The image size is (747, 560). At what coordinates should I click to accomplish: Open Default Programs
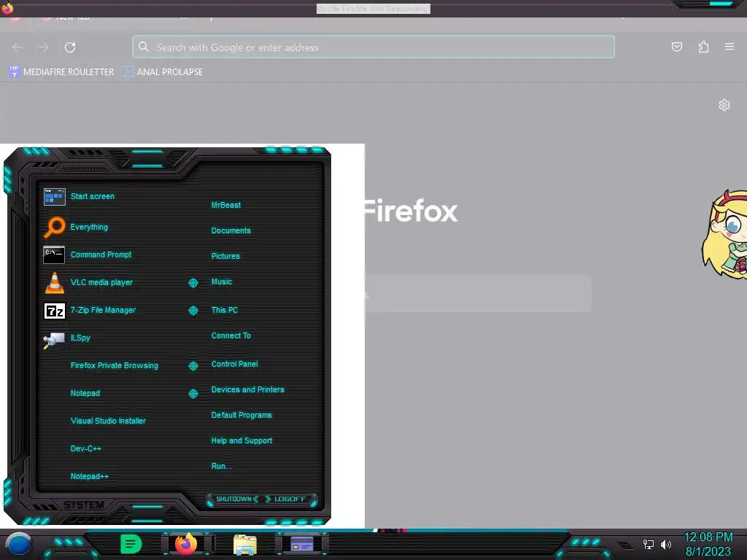[x=241, y=415]
